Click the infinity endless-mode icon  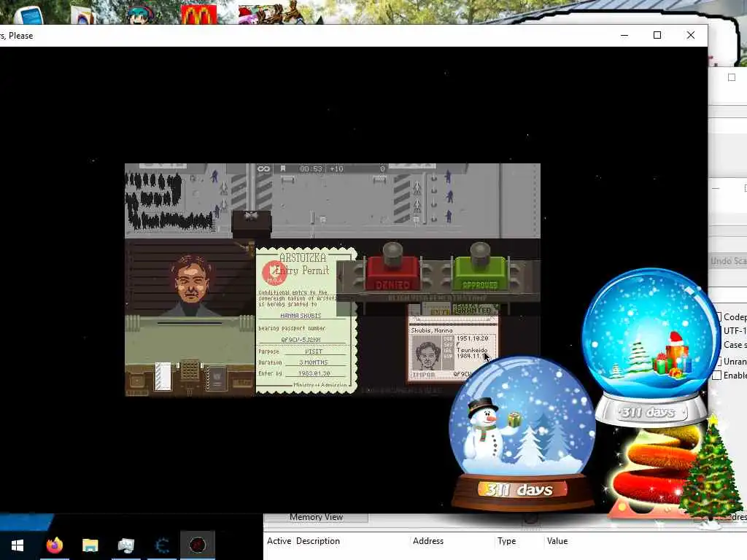pyautogui.click(x=263, y=168)
